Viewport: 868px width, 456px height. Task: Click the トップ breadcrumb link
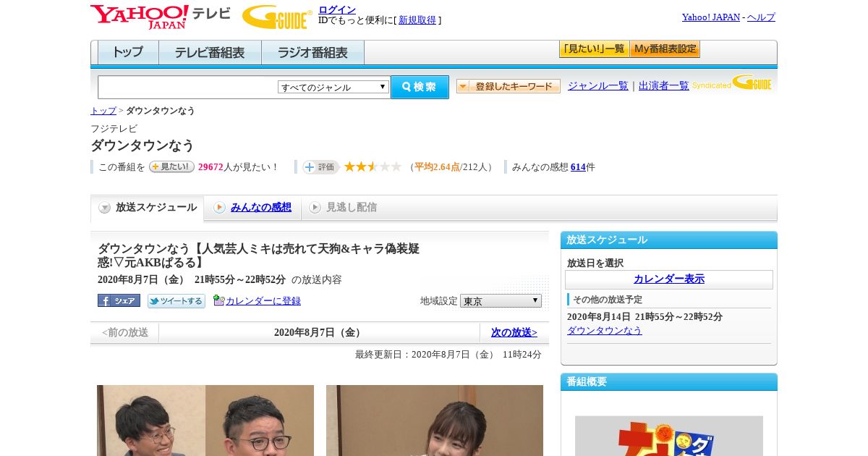click(103, 111)
